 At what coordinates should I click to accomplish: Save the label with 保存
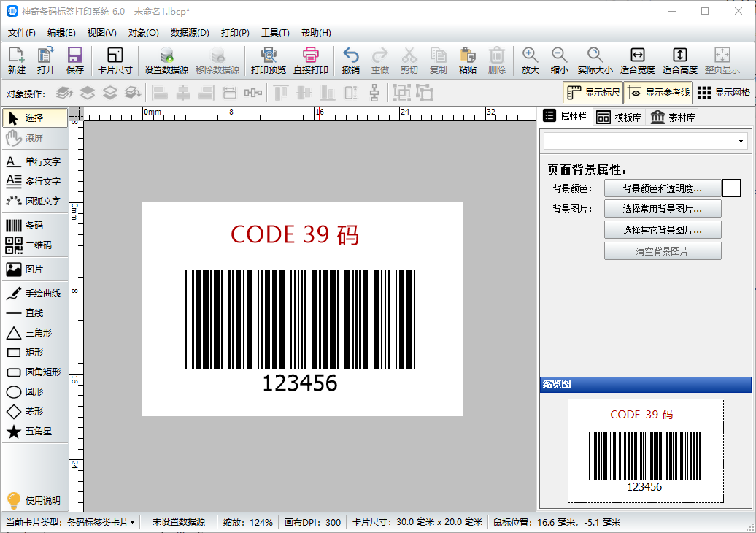pos(74,61)
